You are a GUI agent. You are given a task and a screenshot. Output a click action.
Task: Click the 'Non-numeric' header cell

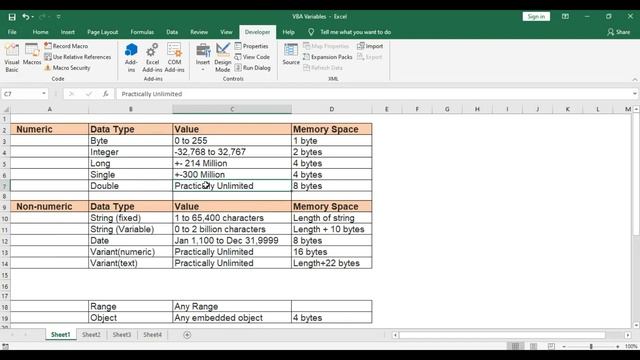coord(49,206)
